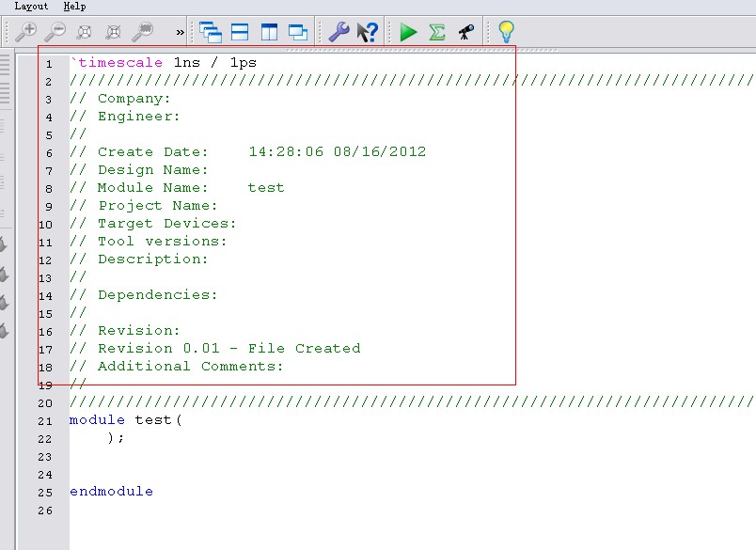The height and width of the screenshot is (550, 756).
Task: Click line number 5 in the gutter
Action: (x=49, y=135)
